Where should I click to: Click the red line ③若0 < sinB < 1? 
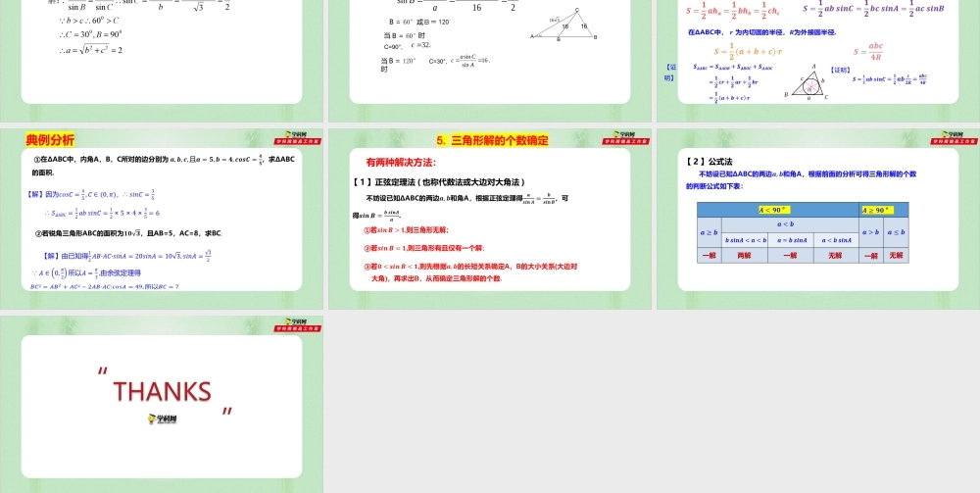click(470, 271)
